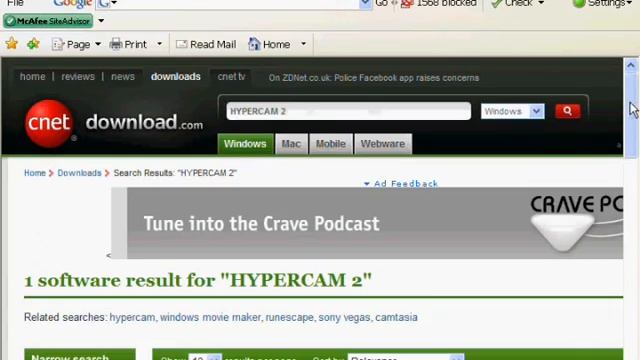Click the red cnet logo

click(x=49, y=123)
